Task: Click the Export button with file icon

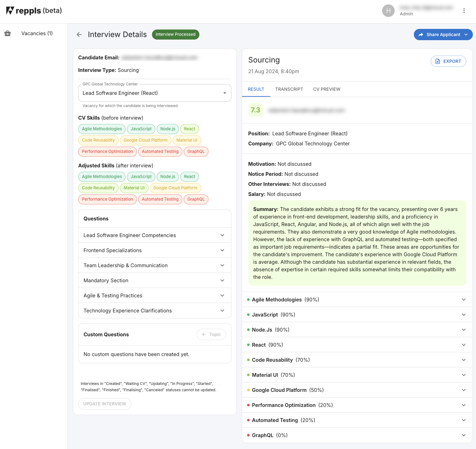Action: tap(448, 61)
